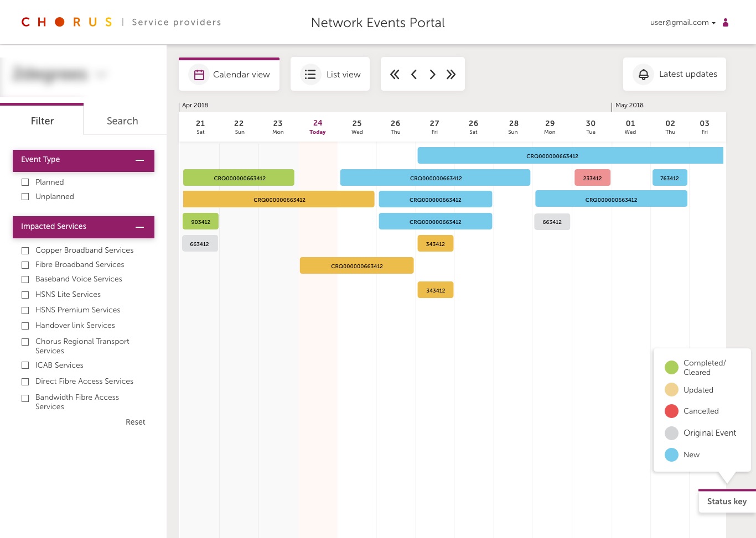The width and height of the screenshot is (756, 538).
Task: Click the Original Event grey swatch
Action: (671, 433)
